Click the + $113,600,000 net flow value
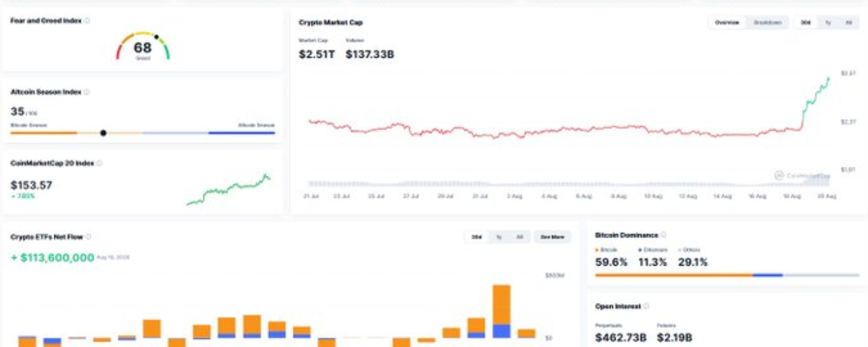Screen dimensions: 868x347 pyautogui.click(x=52, y=258)
